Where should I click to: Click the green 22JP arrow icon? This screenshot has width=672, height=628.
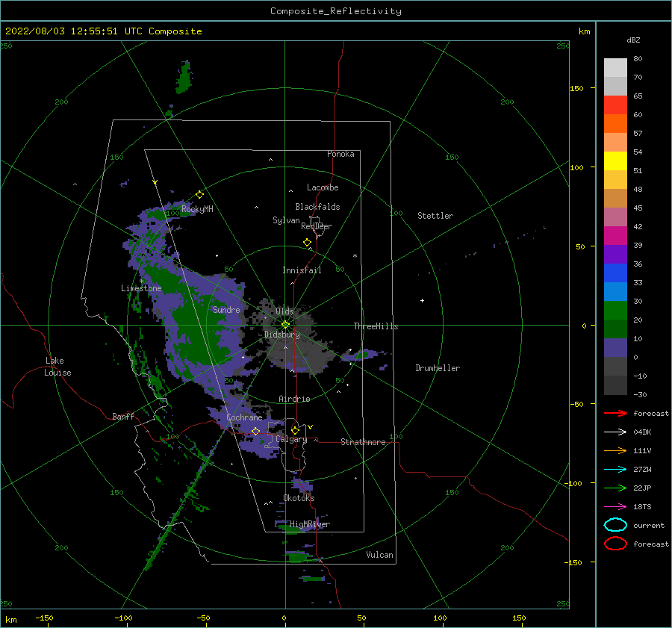tap(615, 488)
